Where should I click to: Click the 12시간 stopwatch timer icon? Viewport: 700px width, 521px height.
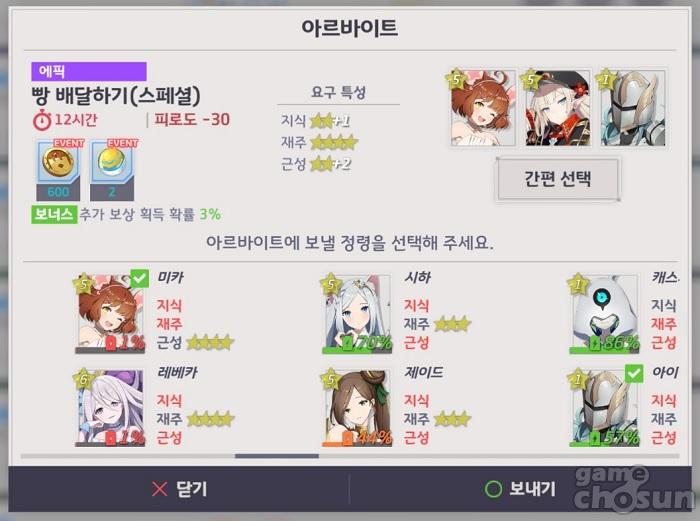pos(42,120)
